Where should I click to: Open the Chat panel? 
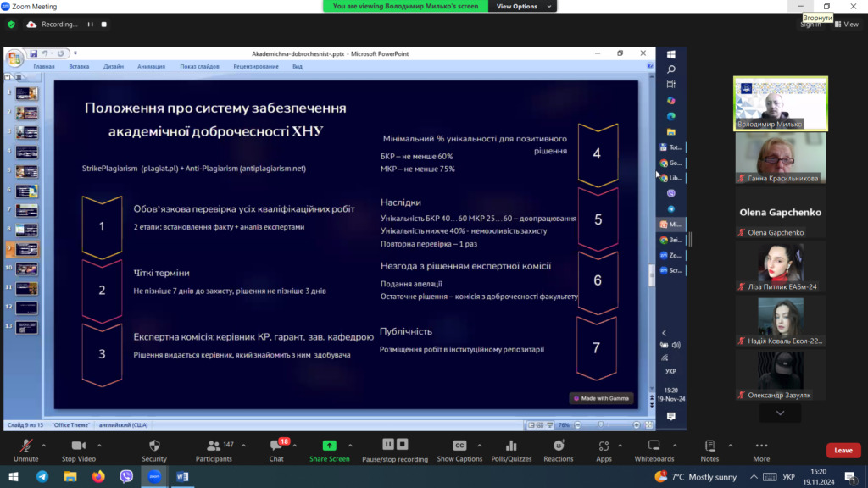tap(276, 446)
